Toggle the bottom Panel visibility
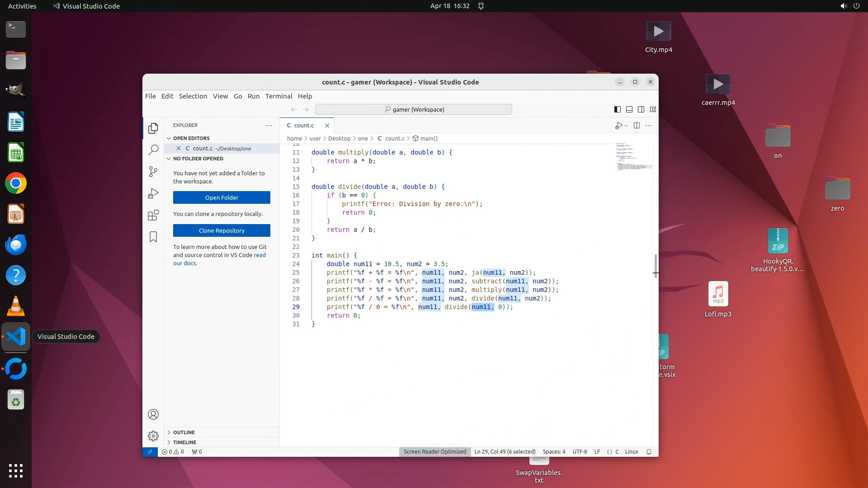The width and height of the screenshot is (868, 488). [x=629, y=109]
